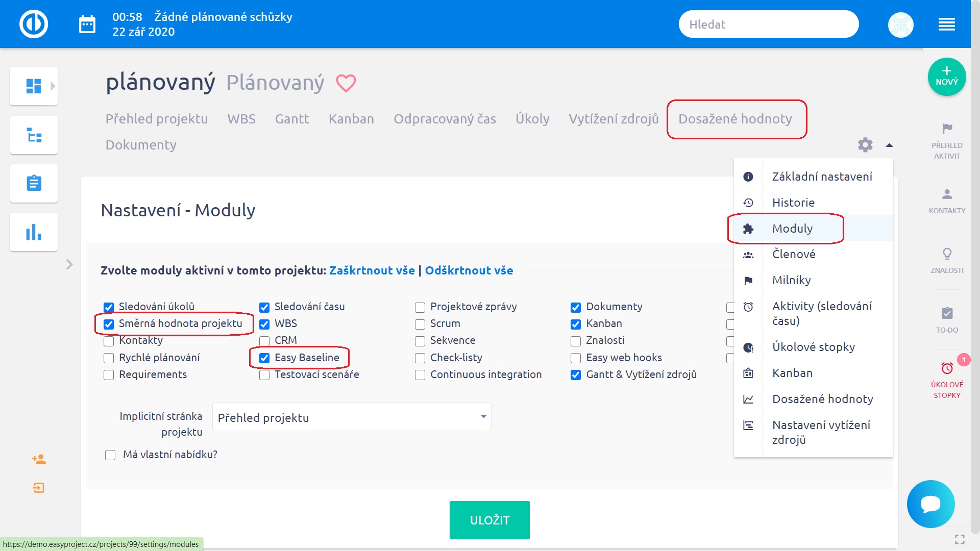Toggle the Easy Baseline checkbox
Screen dimensions: 980x551
pyautogui.click(x=264, y=358)
